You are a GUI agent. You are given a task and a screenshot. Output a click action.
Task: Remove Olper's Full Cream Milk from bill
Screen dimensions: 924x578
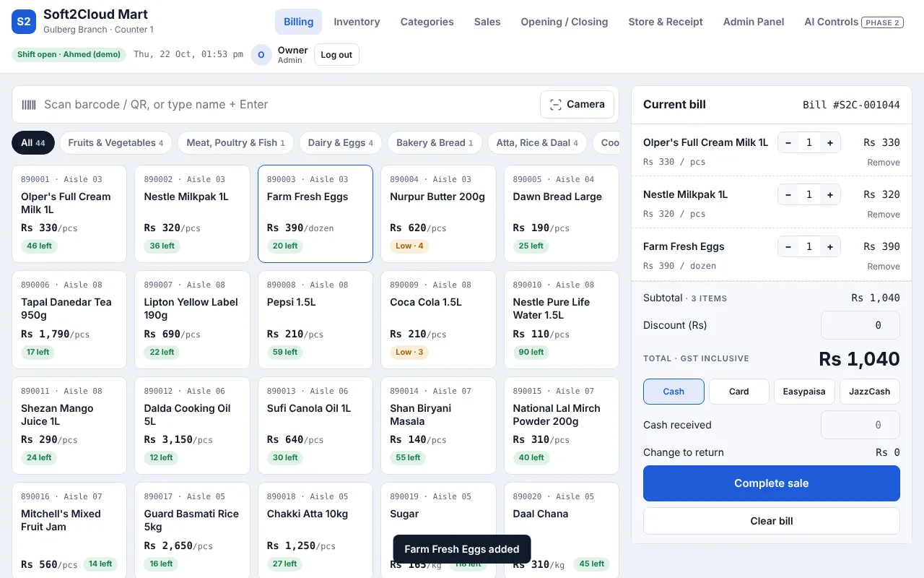click(884, 163)
